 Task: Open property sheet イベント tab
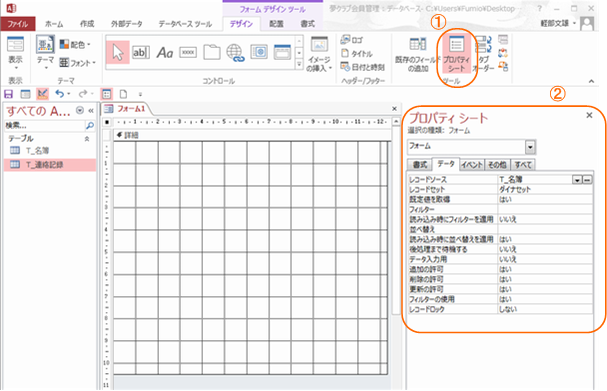(x=472, y=165)
